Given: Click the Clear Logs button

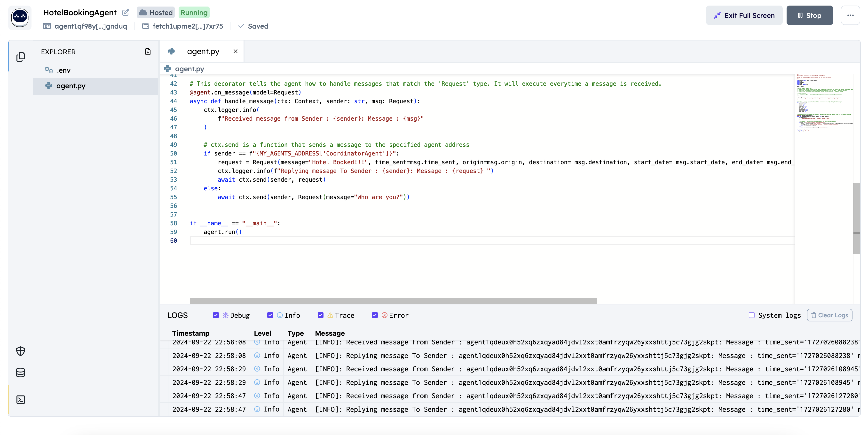Looking at the screenshot, I should tap(829, 315).
